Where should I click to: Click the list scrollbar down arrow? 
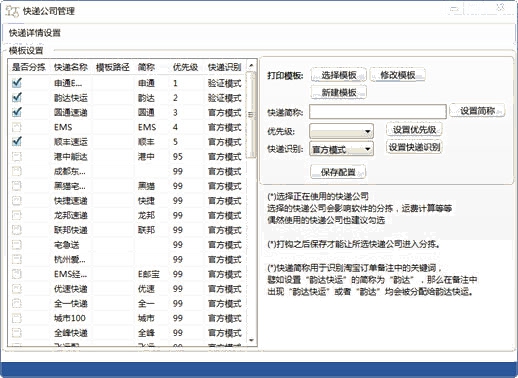(x=252, y=340)
